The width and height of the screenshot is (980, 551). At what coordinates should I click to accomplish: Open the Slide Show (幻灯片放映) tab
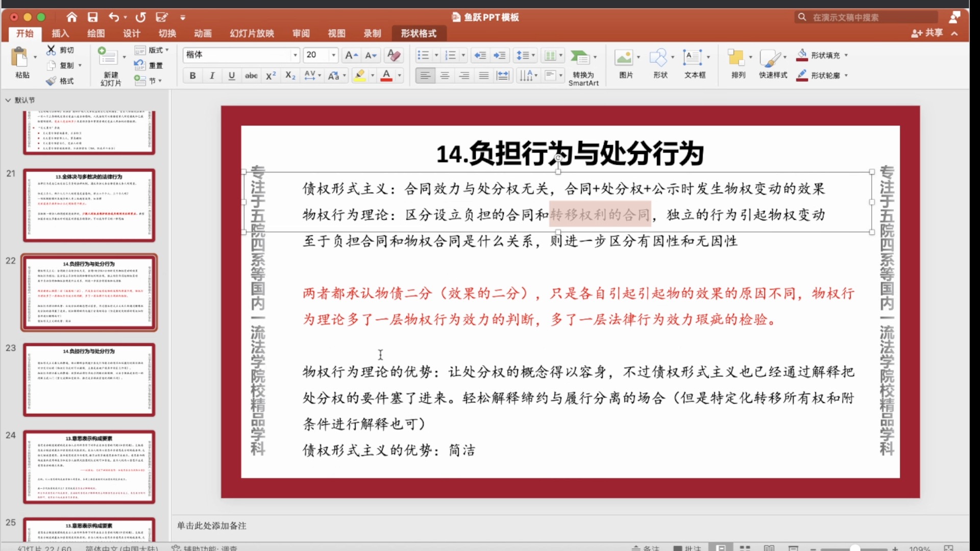[x=252, y=33]
